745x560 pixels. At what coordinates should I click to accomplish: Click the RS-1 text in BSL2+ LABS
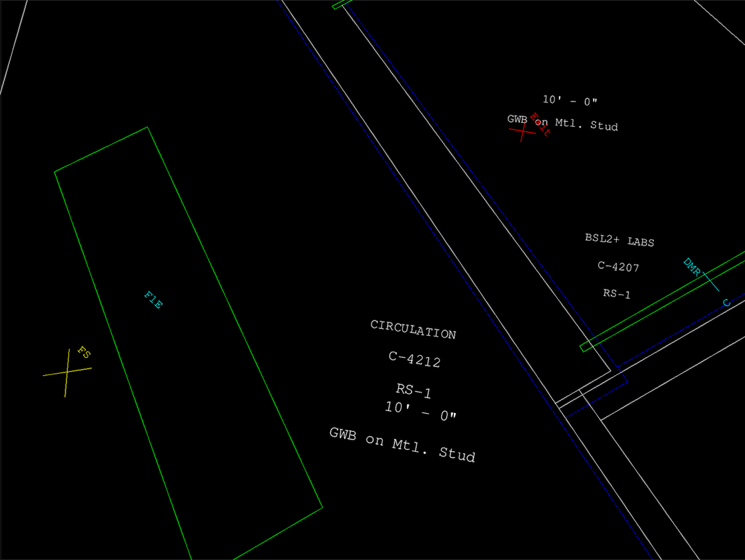[x=617, y=294]
